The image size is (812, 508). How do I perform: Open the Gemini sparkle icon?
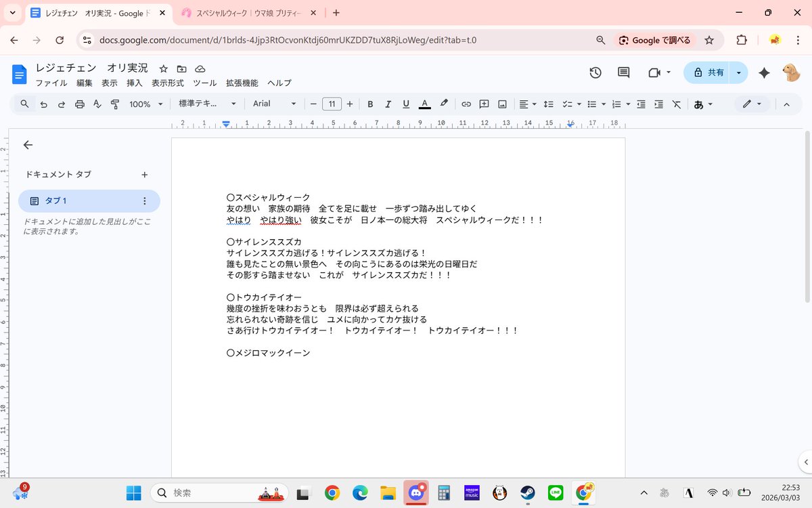point(764,72)
